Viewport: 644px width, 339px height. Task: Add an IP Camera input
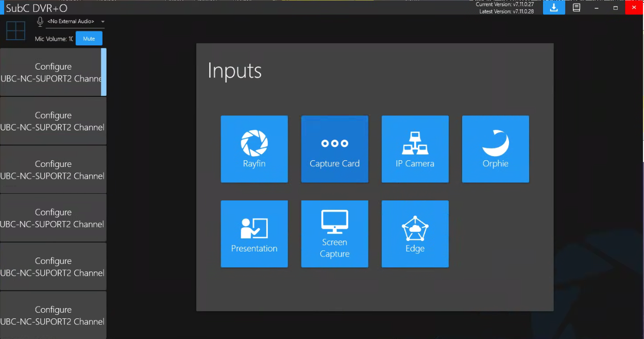415,149
